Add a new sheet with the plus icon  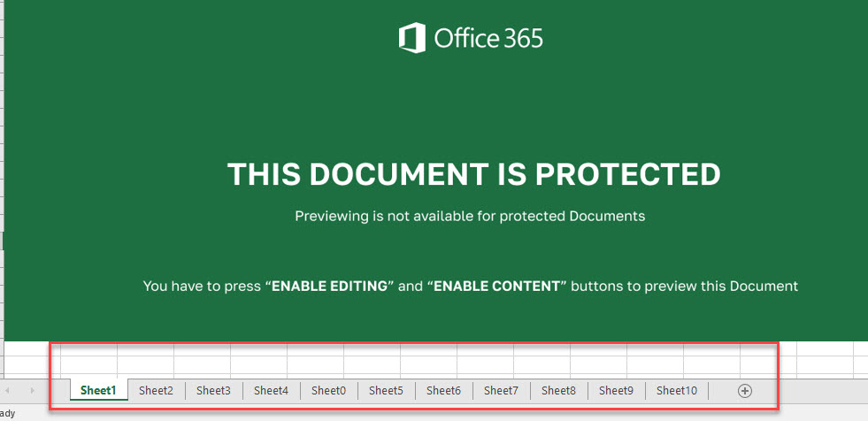pos(745,390)
